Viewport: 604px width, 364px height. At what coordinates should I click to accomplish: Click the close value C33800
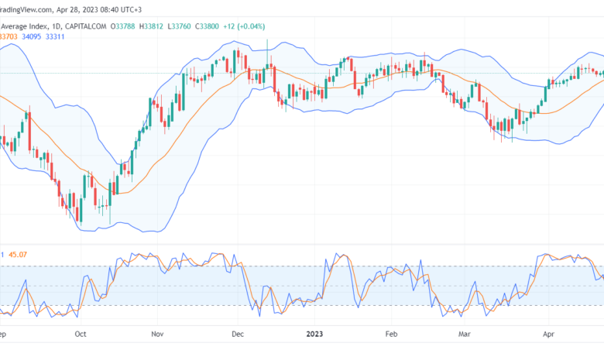pyautogui.click(x=207, y=26)
